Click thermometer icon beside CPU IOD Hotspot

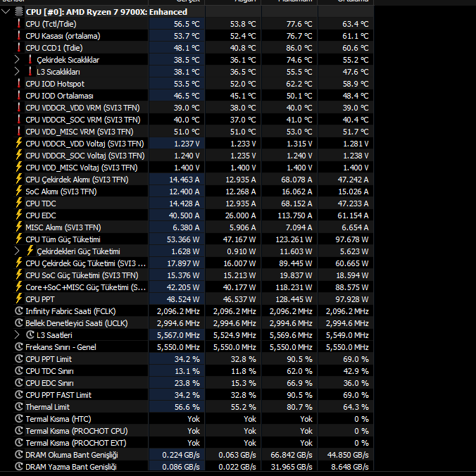[x=19, y=84]
